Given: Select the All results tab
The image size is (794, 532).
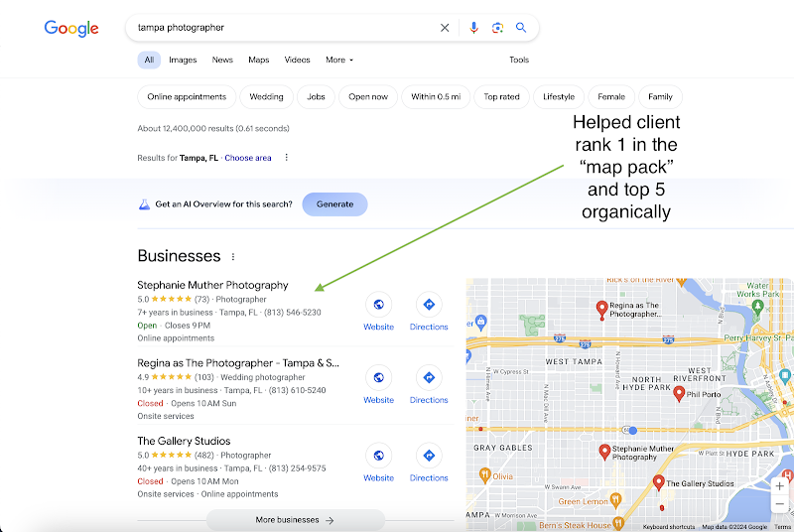Looking at the screenshot, I should tap(149, 60).
